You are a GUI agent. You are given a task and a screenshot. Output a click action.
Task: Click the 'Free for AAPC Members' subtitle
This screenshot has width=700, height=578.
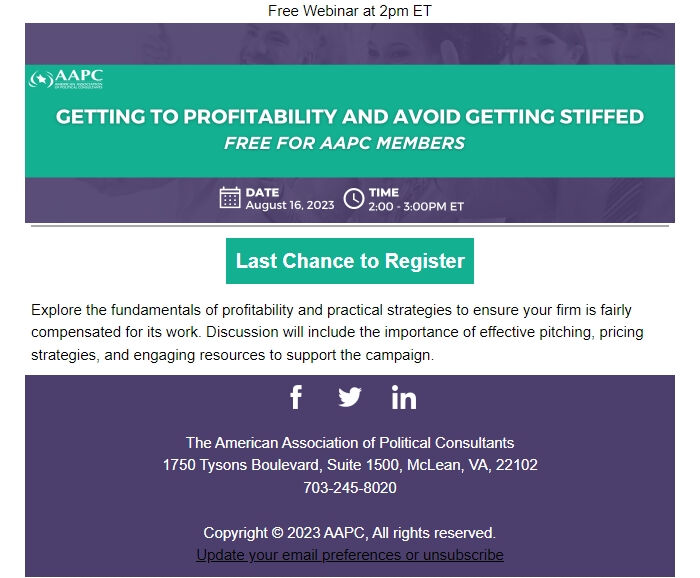(345, 143)
